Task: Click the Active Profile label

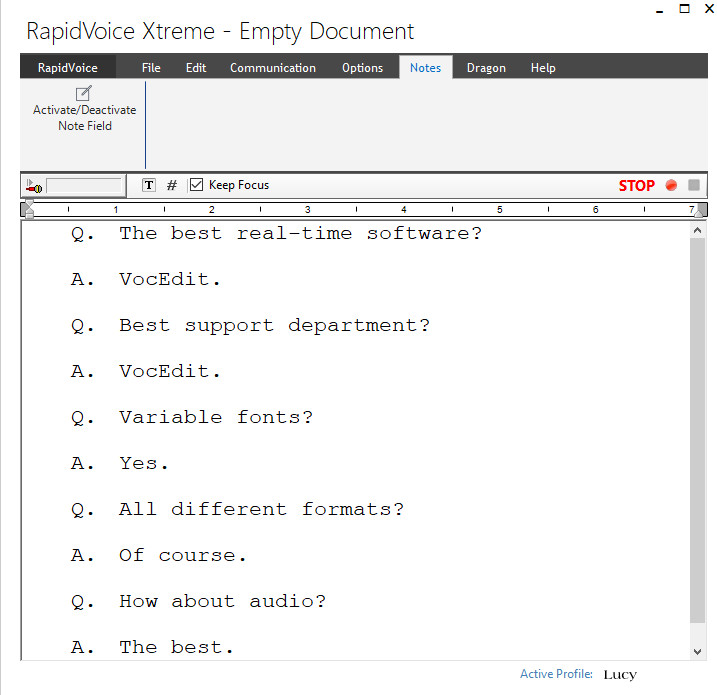Action: coord(556,674)
